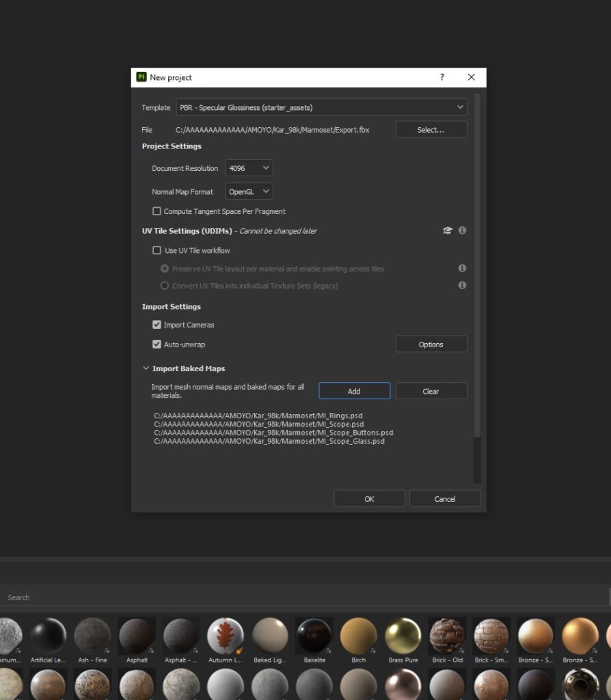Click the Pt Substance Painter logo icon
This screenshot has height=700, width=611.
pos(141,77)
